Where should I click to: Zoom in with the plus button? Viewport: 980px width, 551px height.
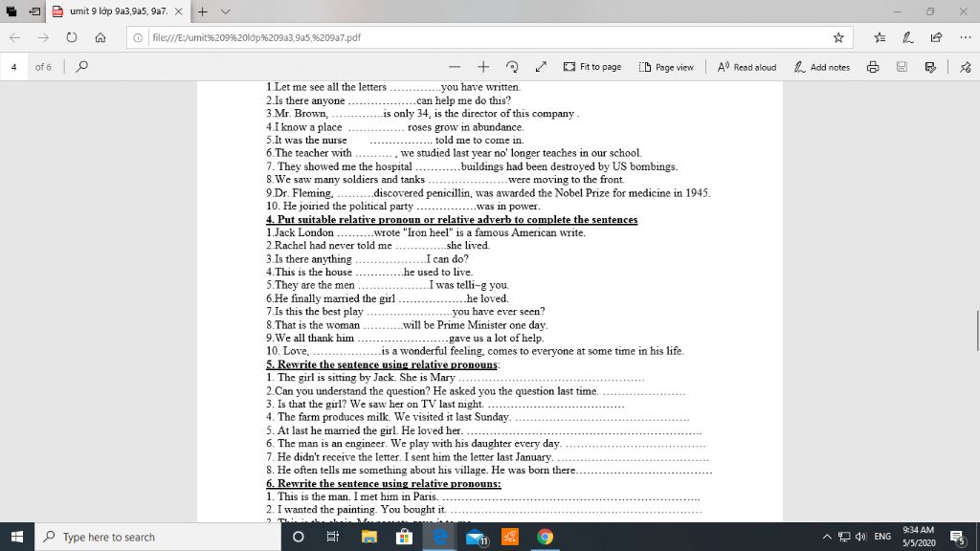pyautogui.click(x=483, y=67)
